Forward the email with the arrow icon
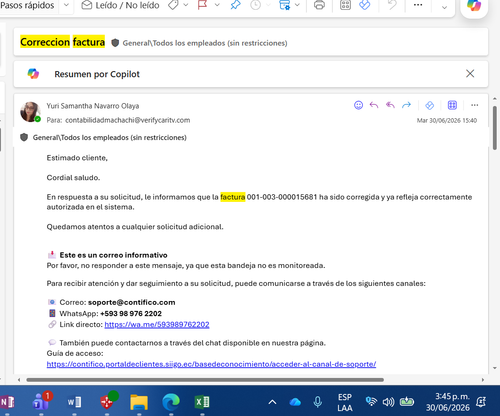The image size is (500, 416). click(406, 105)
